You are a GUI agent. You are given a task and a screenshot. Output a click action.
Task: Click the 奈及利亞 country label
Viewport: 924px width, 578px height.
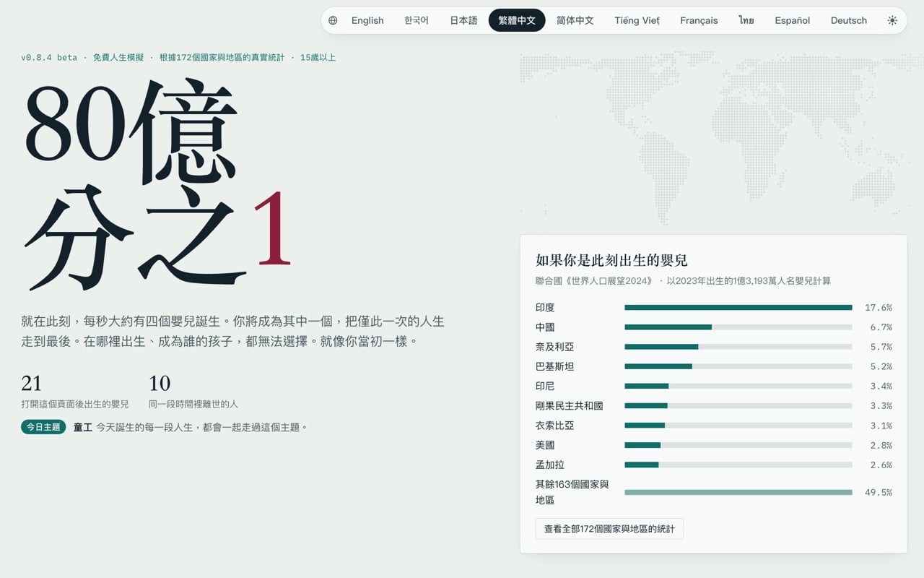555,347
